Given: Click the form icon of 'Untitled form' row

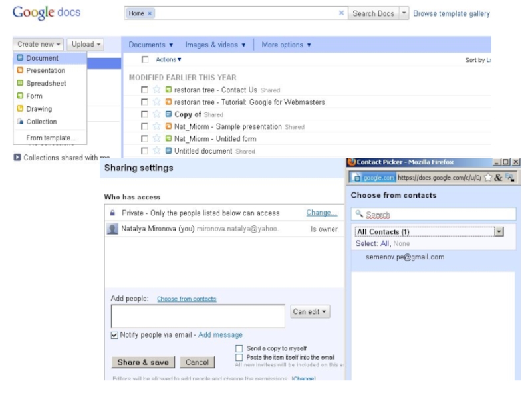Looking at the screenshot, I should (168, 138).
